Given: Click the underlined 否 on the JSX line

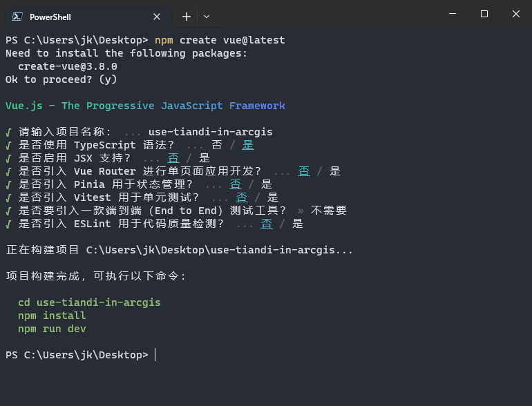Looking at the screenshot, I should point(173,158).
